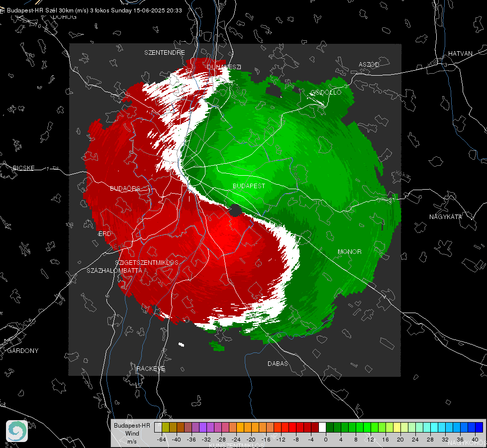Image resolution: width=487 pixels, height=448 pixels.
Task: Click the SZENTENDRE town label
Action: tap(165, 53)
